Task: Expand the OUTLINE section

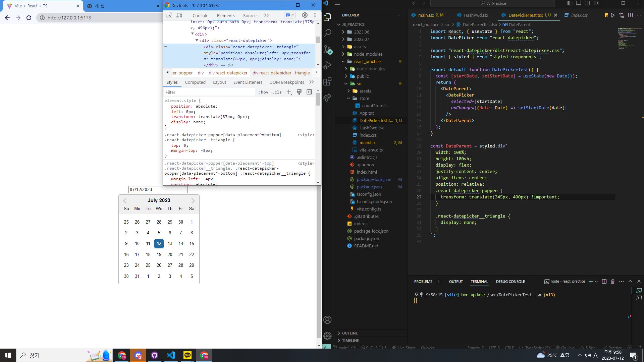Action: point(350,333)
